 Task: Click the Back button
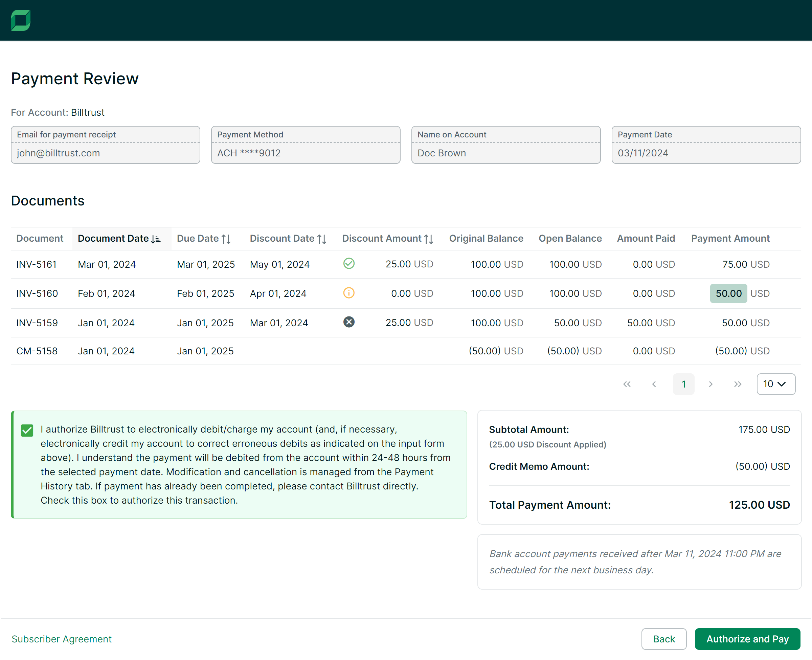663,639
